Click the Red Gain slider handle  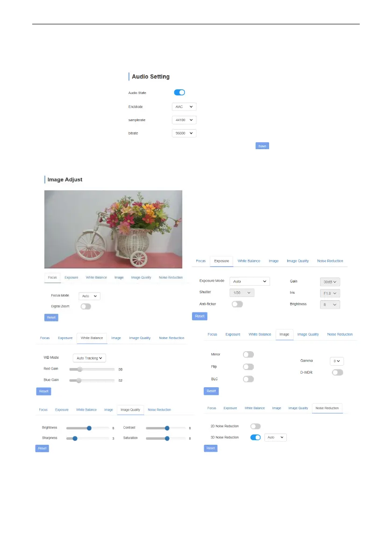tap(80, 369)
